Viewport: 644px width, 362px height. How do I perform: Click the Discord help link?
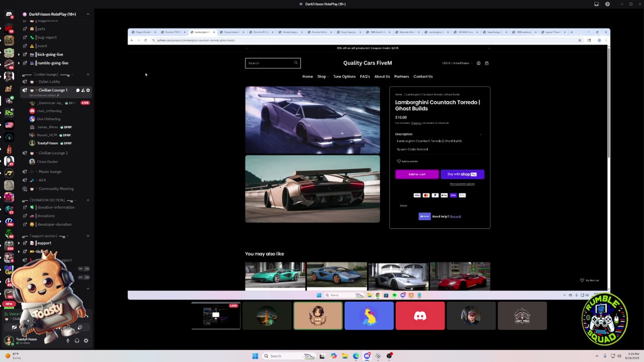click(x=455, y=217)
